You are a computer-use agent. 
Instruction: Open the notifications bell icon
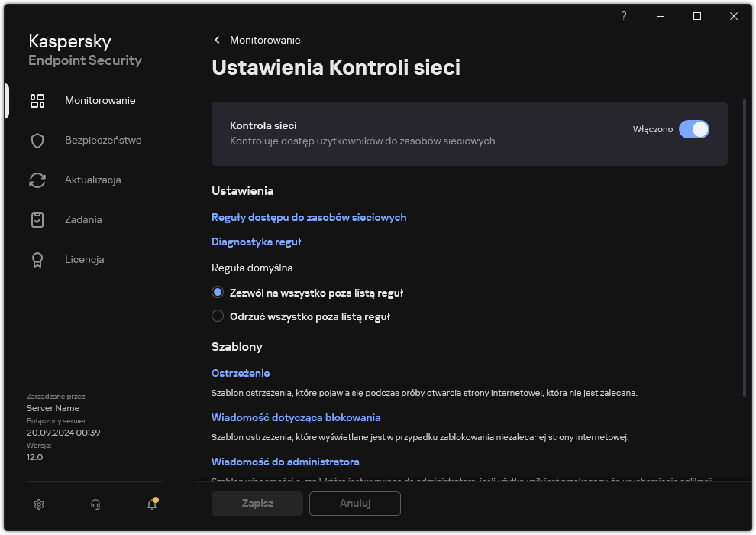coord(151,505)
